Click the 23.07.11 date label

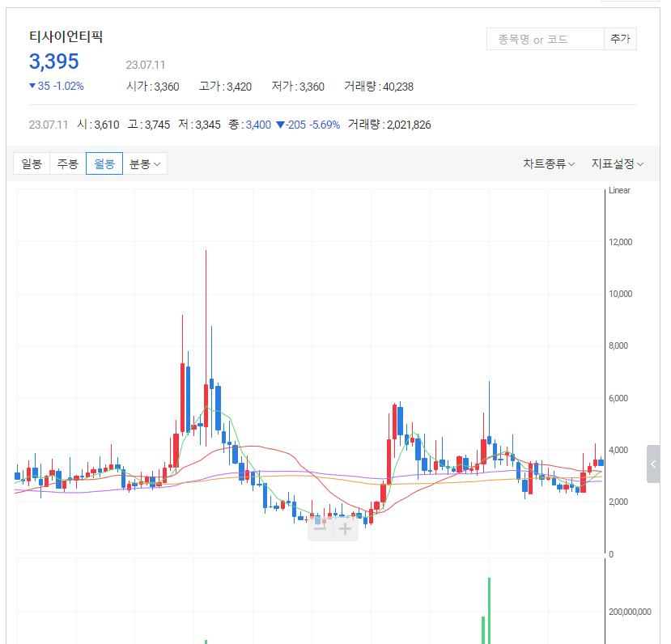click(x=146, y=63)
